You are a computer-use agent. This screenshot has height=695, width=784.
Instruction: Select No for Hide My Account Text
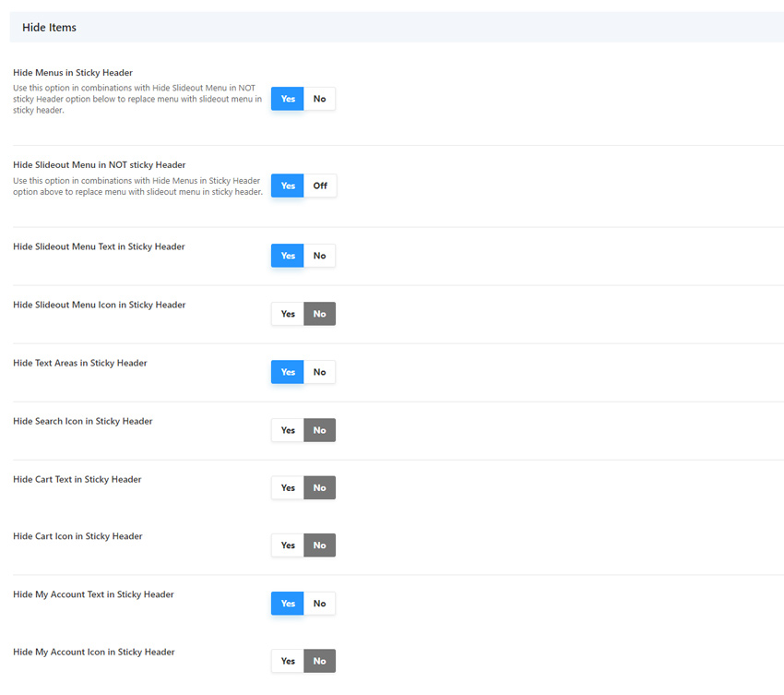pos(319,604)
